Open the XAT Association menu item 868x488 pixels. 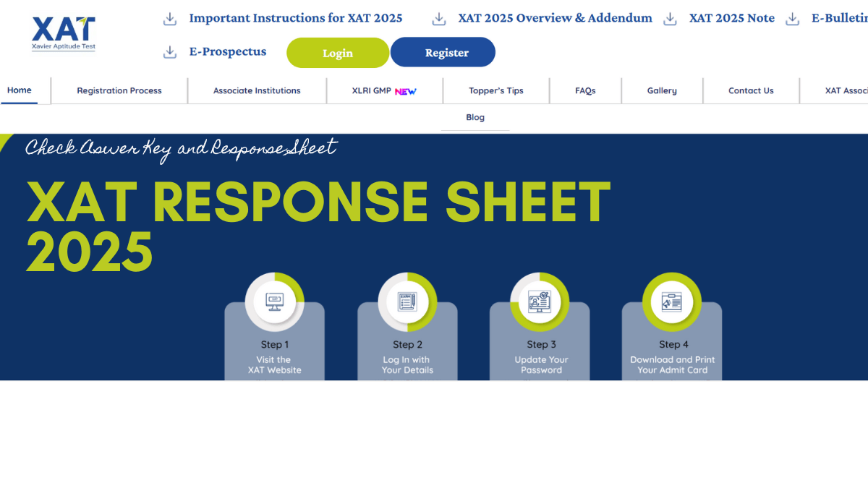846,91
